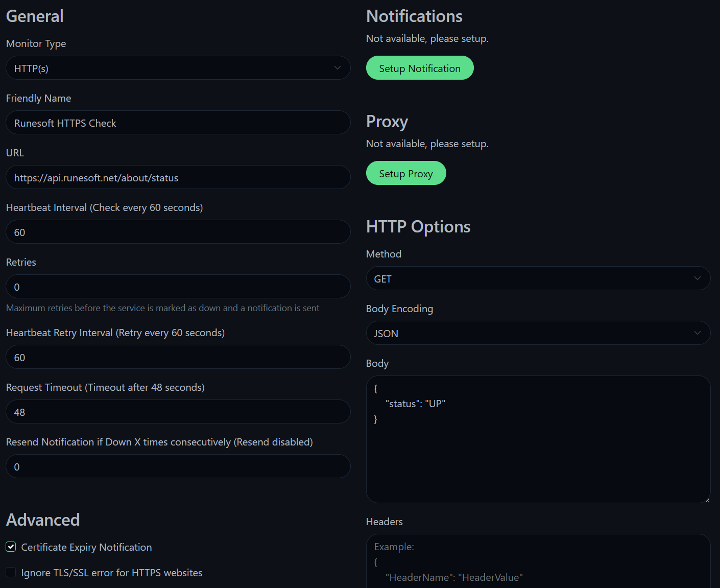Focus the Heartbeat Interval input showing 60
This screenshot has height=588, width=720.
(x=178, y=231)
